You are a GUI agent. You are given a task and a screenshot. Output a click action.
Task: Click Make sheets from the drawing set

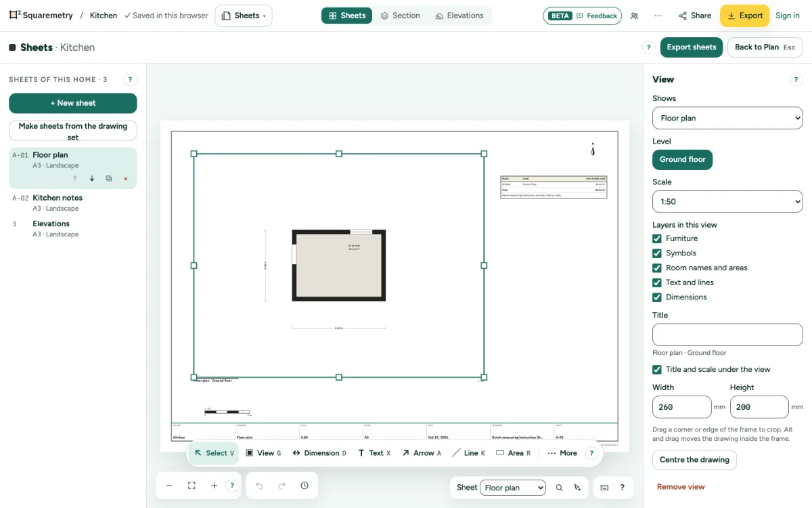73,131
